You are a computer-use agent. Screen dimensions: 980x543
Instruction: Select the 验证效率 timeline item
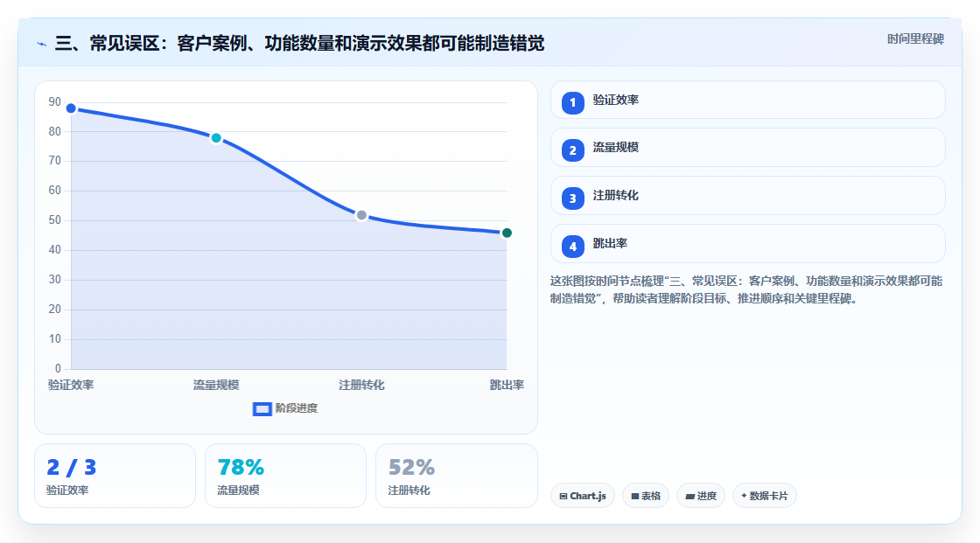(747, 100)
